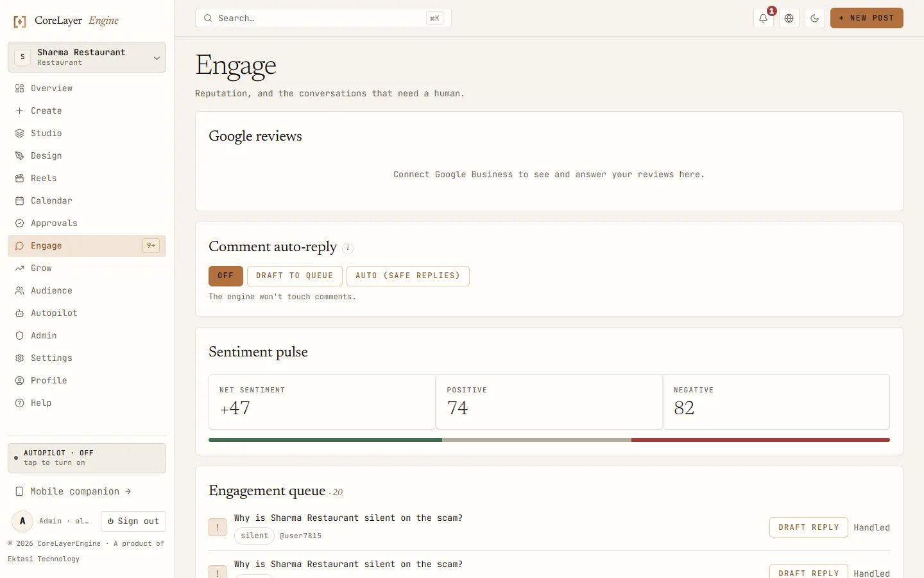Click the Mobile companion phone icon
Screen dimensions: 924x578
19,491
